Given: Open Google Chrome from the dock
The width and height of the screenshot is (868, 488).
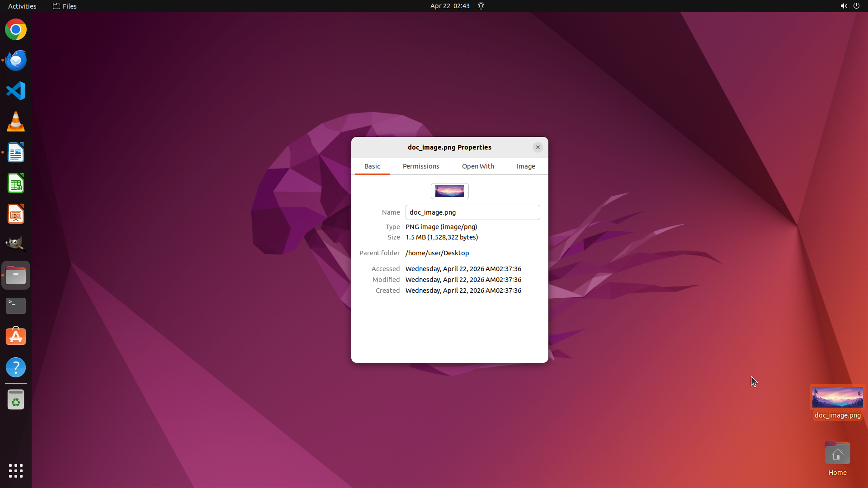Looking at the screenshot, I should 16,30.
